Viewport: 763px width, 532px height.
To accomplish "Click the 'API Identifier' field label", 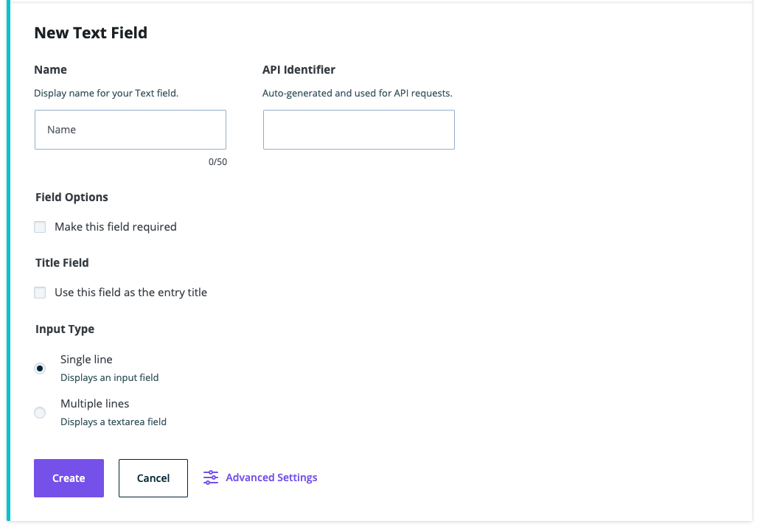I will point(299,70).
